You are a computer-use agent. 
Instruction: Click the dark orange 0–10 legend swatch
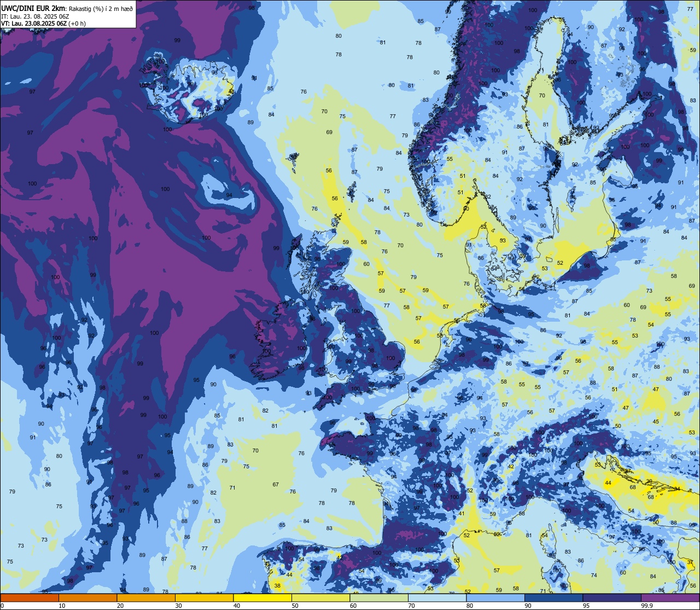click(x=30, y=598)
